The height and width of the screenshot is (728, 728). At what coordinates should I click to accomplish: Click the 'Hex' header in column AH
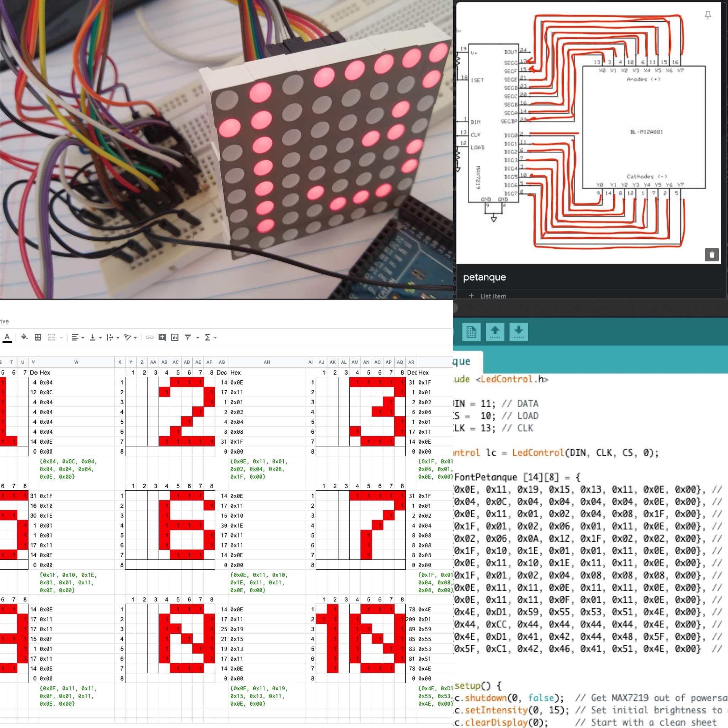236,372
